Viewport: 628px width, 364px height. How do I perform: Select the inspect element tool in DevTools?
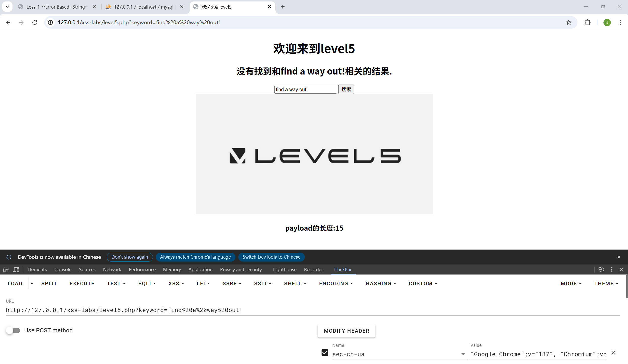tap(5, 269)
